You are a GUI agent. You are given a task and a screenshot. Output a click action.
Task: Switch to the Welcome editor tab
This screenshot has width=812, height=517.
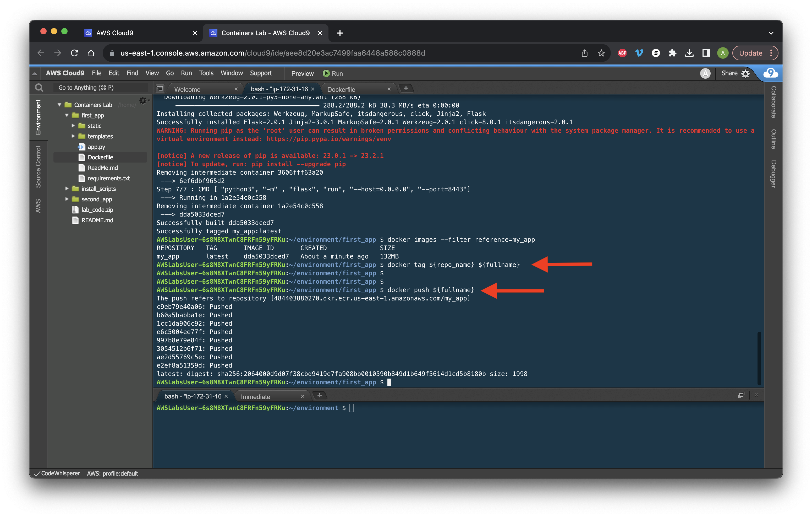point(187,89)
